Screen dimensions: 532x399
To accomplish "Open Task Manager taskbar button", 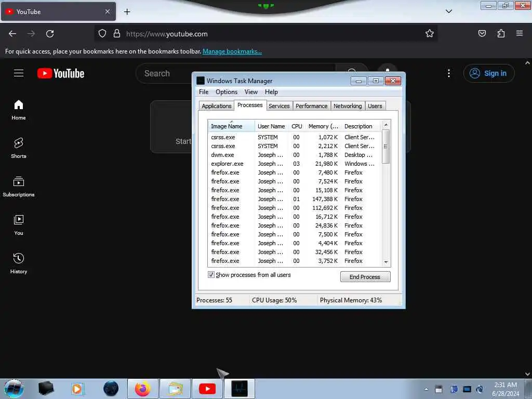I will (x=239, y=389).
